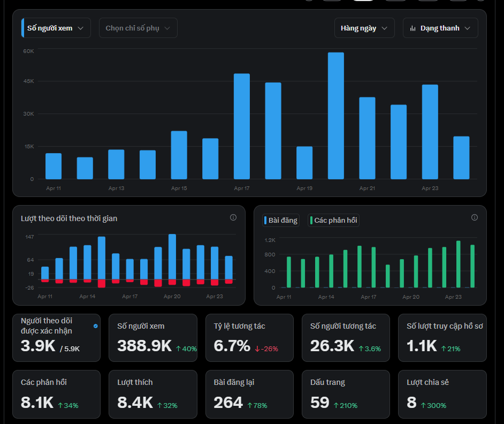This screenshot has height=424, width=504.
Task: Open the Chọn chỉ số phụ dropdown
Action: [138, 28]
